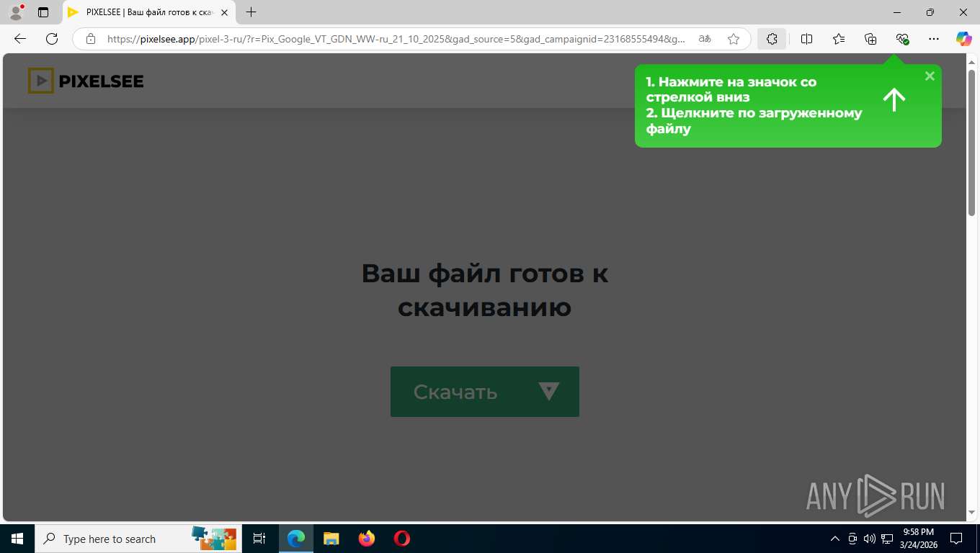Launch the Copilot icon in toolbar
Viewport: 980px width, 553px height.
(964, 39)
